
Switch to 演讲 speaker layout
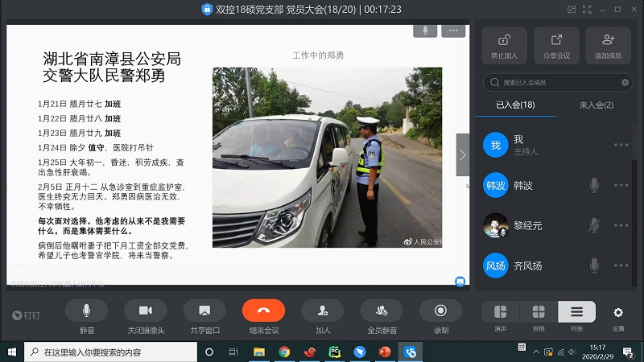[x=500, y=312]
